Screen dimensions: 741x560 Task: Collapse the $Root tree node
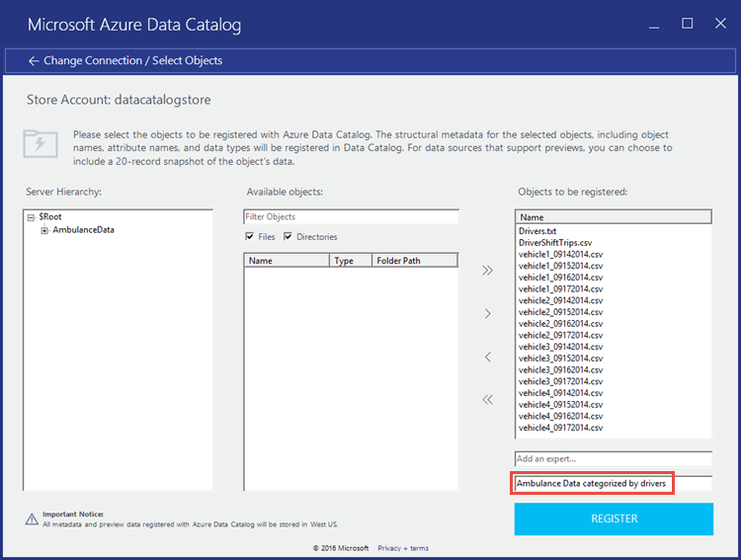(32, 217)
